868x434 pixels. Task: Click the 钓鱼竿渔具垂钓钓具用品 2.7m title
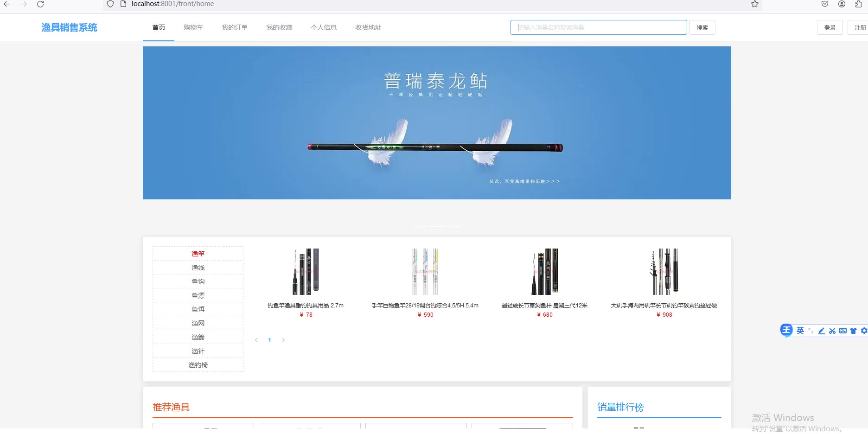306,306
